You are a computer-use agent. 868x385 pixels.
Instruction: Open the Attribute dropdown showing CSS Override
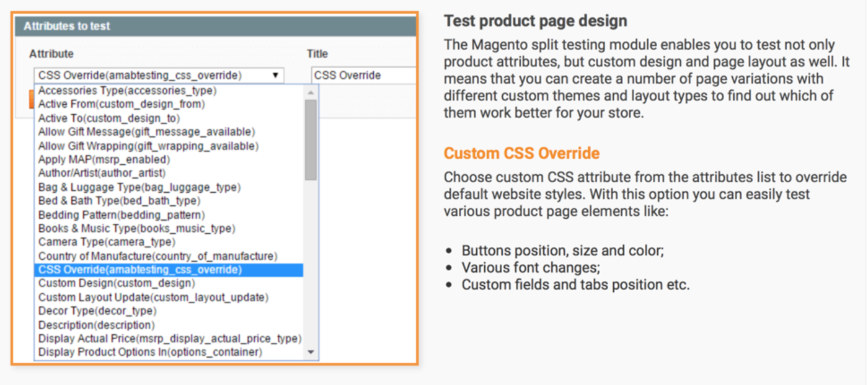159,76
